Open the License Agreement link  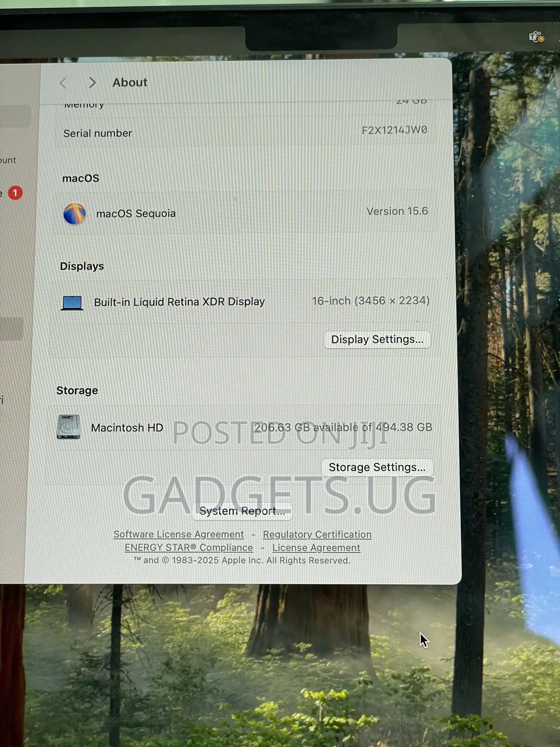pyautogui.click(x=316, y=548)
